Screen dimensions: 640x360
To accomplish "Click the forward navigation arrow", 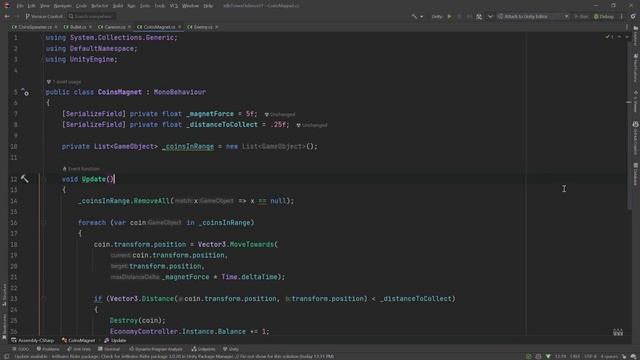I will pos(17,16).
